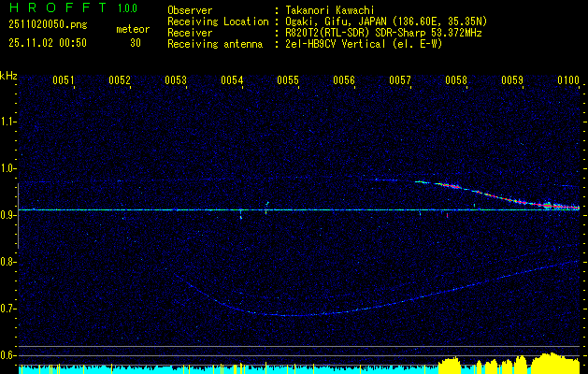
Task: Click the yellow signal level bars
Action: coord(523,365)
